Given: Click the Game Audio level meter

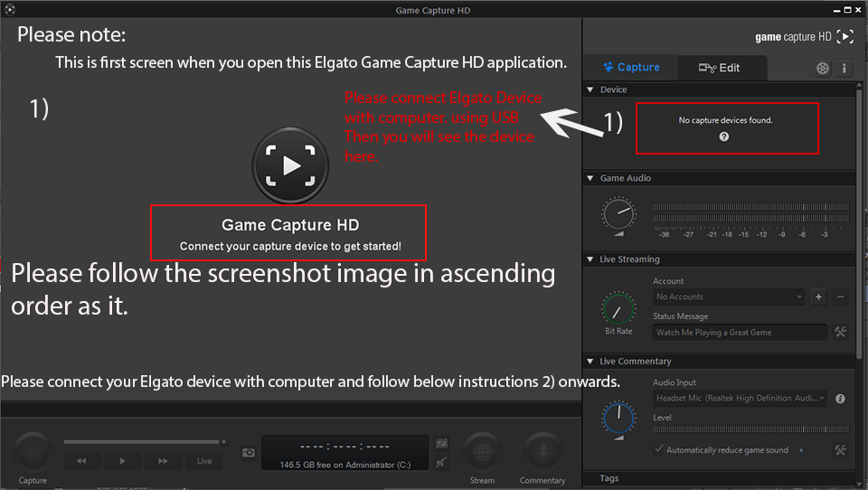Looking at the screenshot, I should 750,213.
